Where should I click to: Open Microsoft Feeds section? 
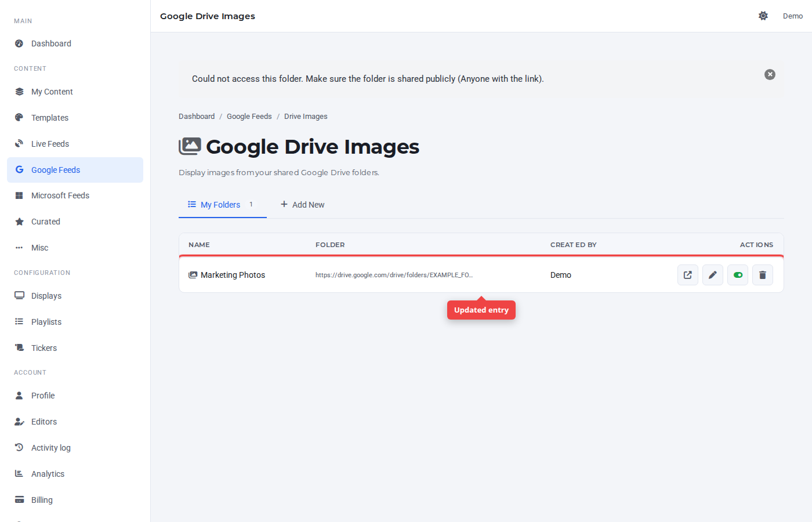(x=75, y=195)
